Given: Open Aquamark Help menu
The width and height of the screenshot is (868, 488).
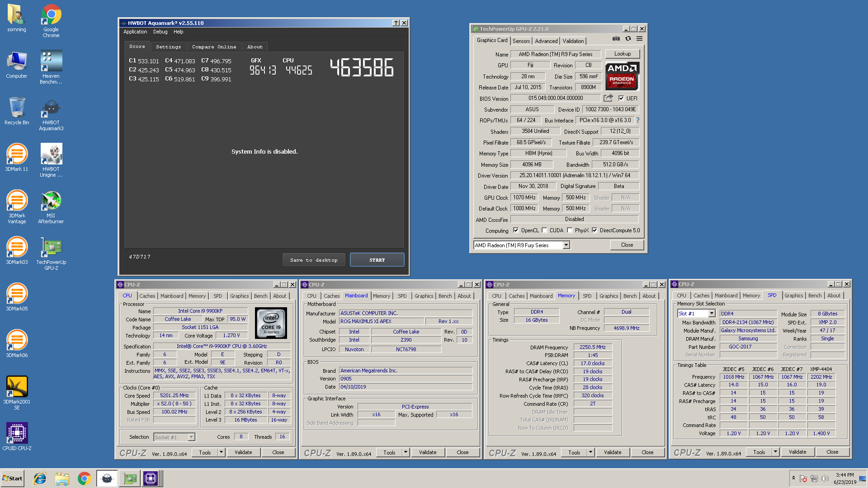Looking at the screenshot, I should 178,32.
